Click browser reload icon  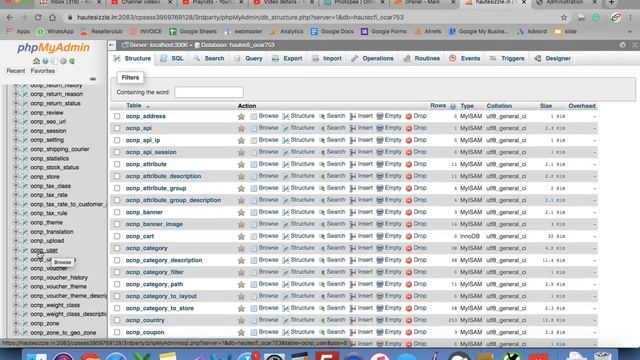[x=38, y=18]
